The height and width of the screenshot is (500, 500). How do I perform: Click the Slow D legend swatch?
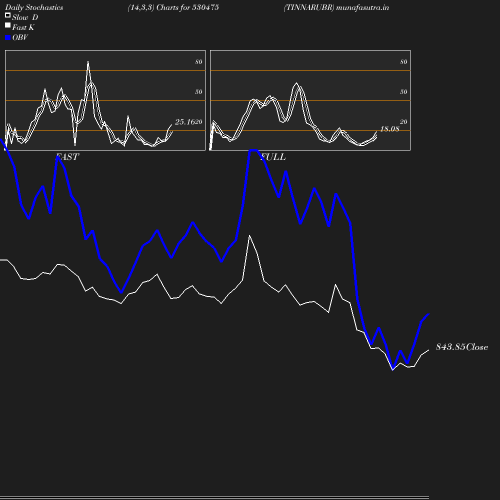tap(8, 15)
